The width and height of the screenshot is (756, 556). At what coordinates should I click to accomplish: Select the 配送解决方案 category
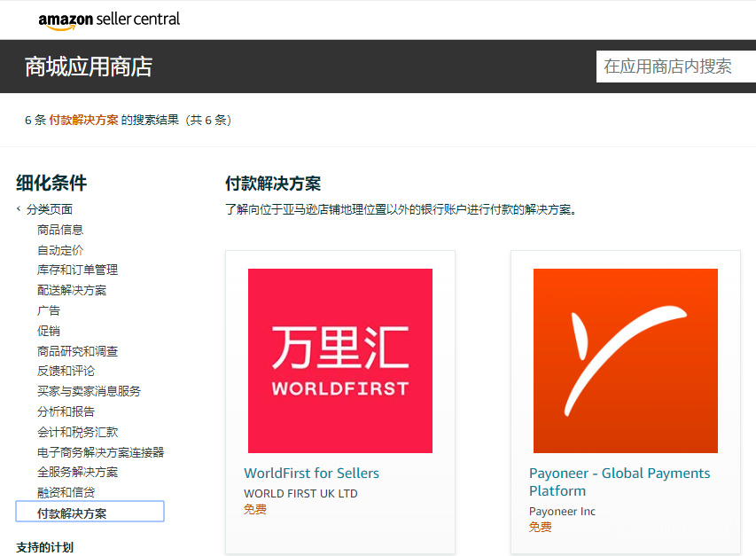pyautogui.click(x=72, y=290)
